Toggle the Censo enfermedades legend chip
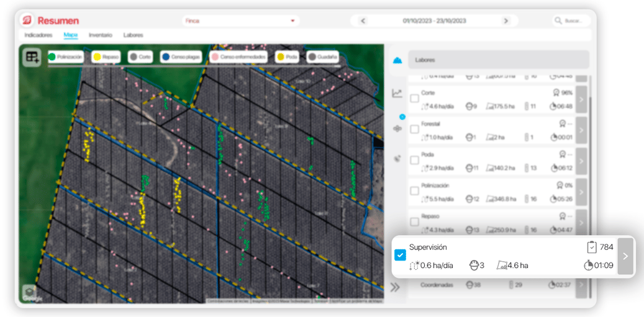The image size is (644, 317). 238,57
